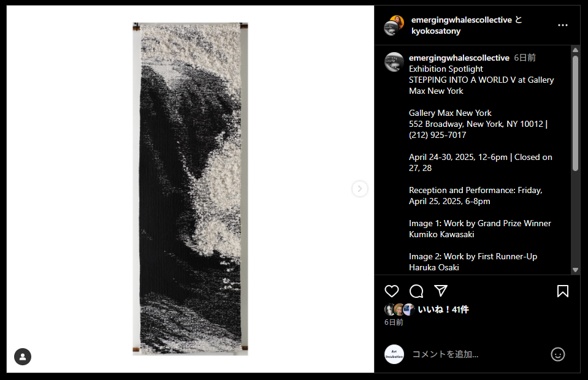The width and height of the screenshot is (588, 380).
Task: Go to the next image with arrow
Action: [x=360, y=189]
